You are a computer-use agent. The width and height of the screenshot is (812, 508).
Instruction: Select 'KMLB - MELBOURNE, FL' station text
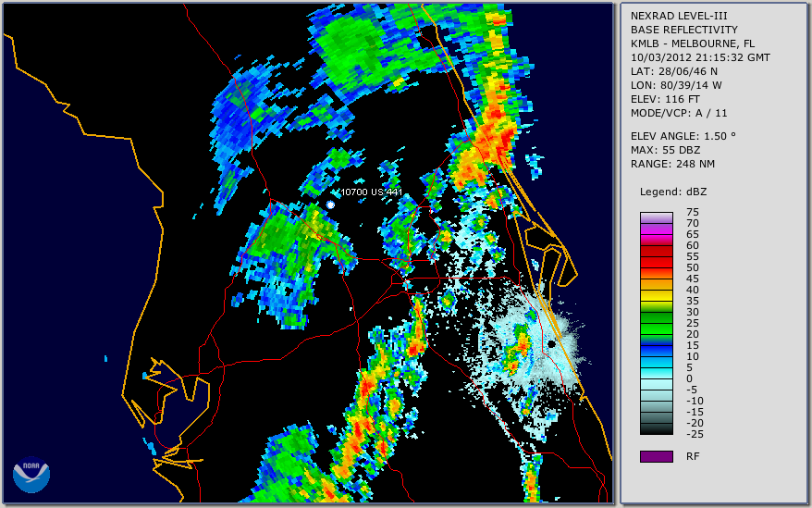(693, 43)
